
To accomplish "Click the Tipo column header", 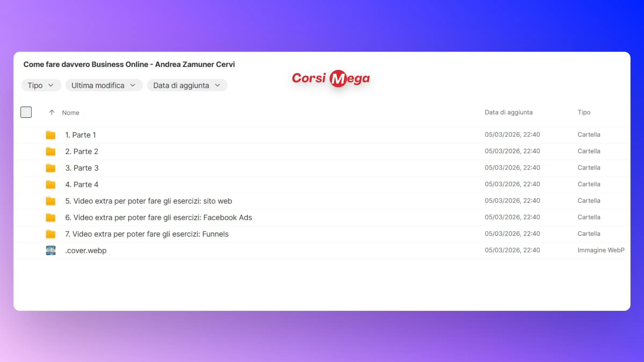I will click(584, 112).
